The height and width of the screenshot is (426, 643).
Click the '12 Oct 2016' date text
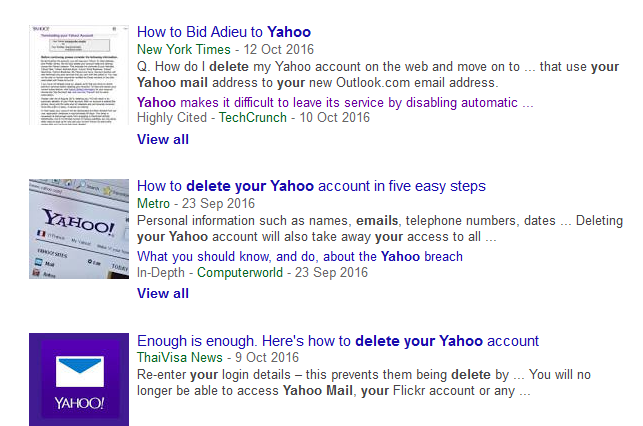[x=279, y=49]
